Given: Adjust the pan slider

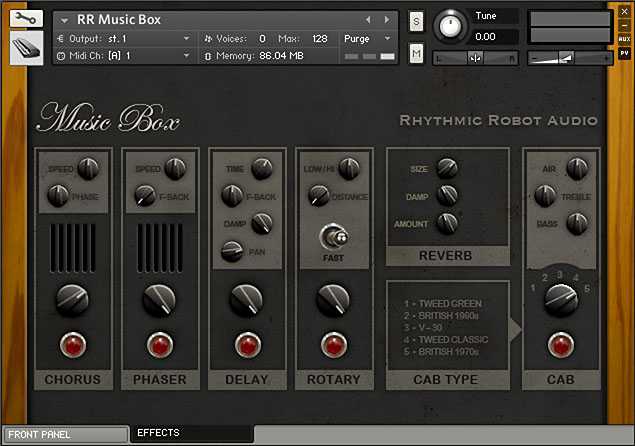Looking at the screenshot, I should coord(475,58).
